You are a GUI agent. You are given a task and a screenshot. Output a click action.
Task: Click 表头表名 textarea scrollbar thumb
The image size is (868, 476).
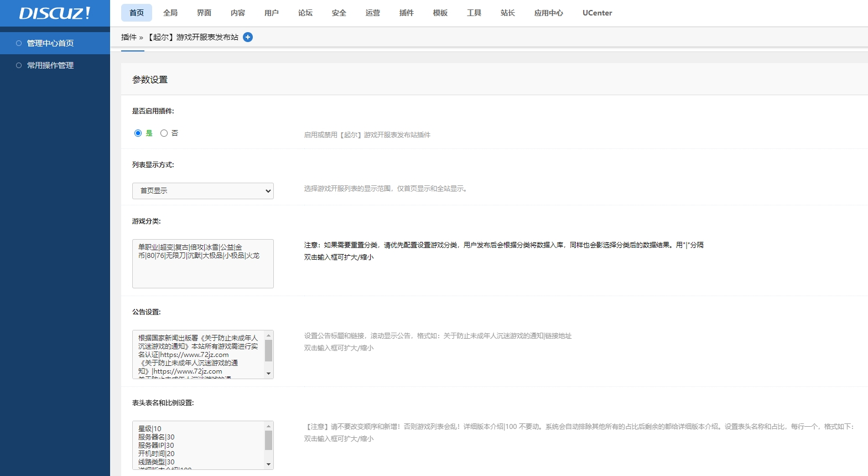coord(269,441)
